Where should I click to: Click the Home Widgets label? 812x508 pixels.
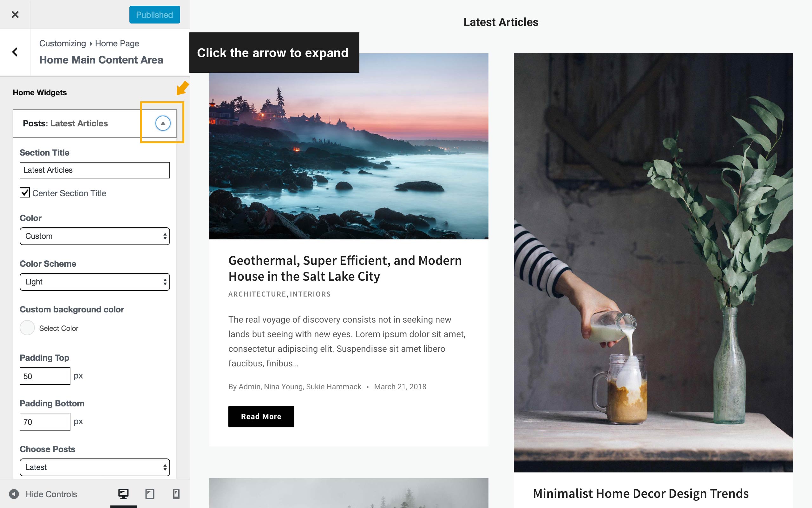(40, 92)
